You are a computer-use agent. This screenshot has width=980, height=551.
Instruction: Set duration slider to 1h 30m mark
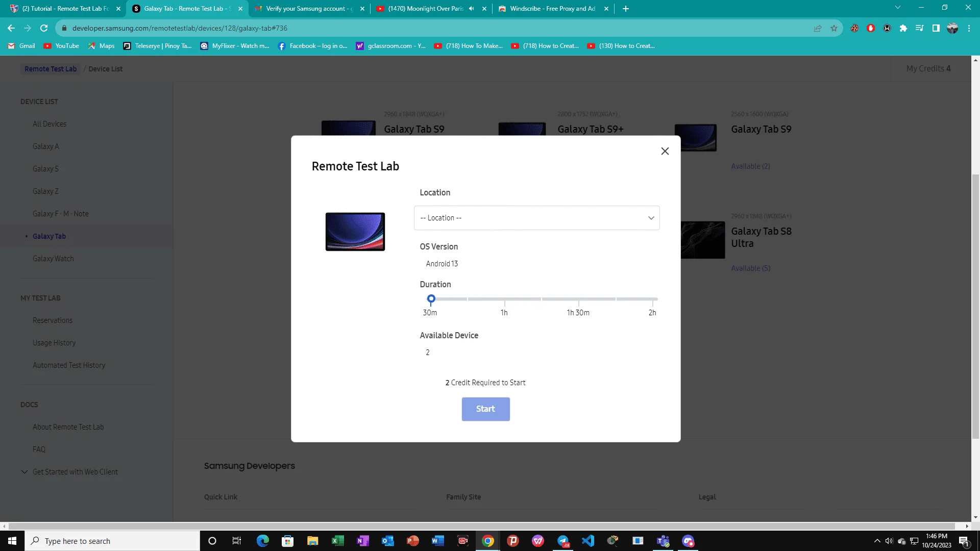point(578,299)
